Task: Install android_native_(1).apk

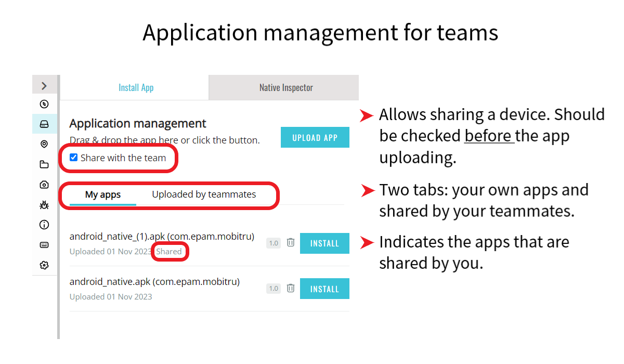Action: [x=324, y=243]
